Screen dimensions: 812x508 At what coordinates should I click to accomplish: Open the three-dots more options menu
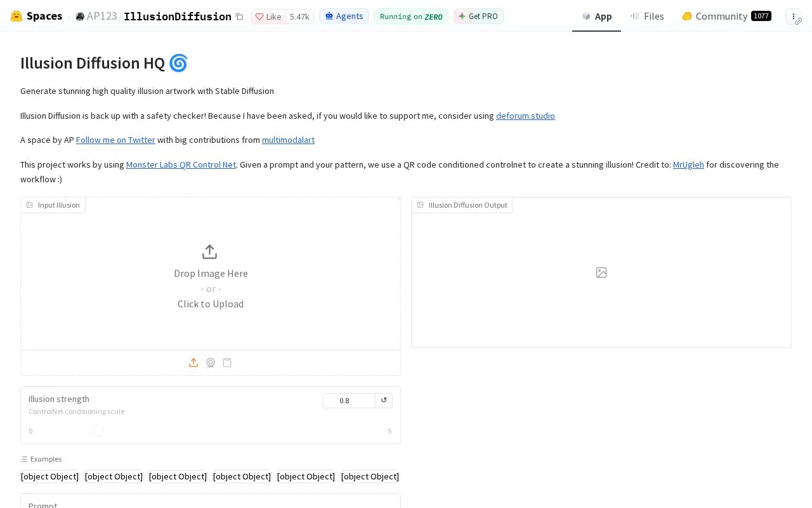coord(793,17)
